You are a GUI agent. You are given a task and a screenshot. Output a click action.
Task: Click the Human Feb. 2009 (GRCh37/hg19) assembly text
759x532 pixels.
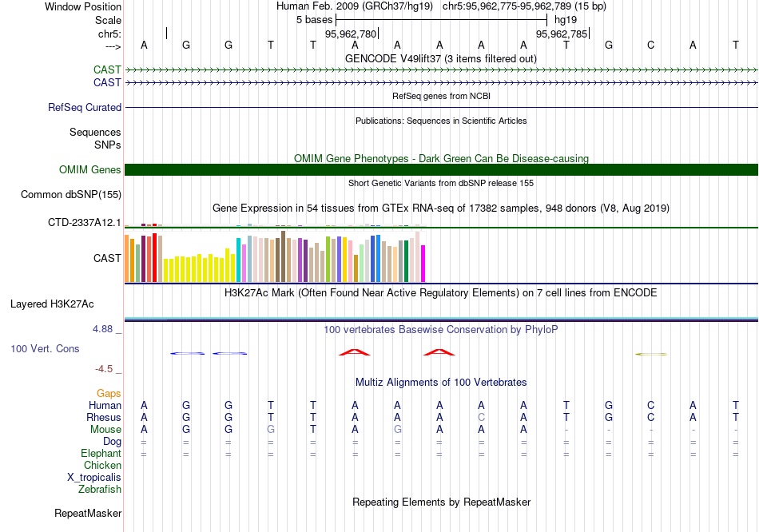coord(354,6)
